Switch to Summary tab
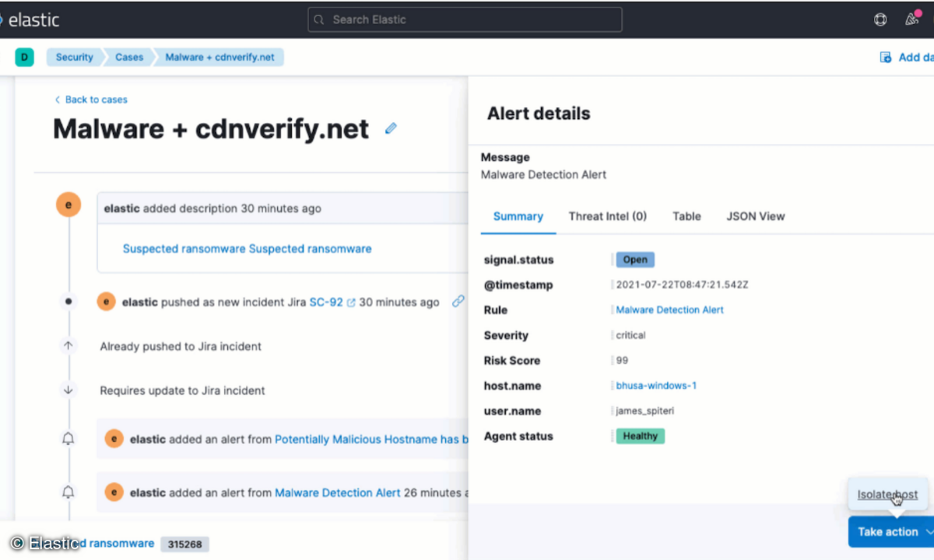This screenshot has height=560, width=934. (518, 216)
